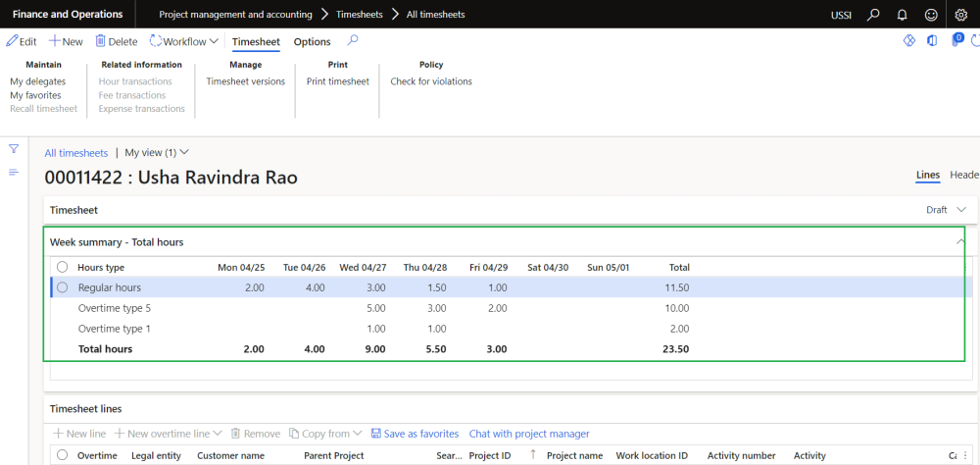The height and width of the screenshot is (465, 980).
Task: Open the Timesheet ribbon tab
Action: click(x=256, y=42)
